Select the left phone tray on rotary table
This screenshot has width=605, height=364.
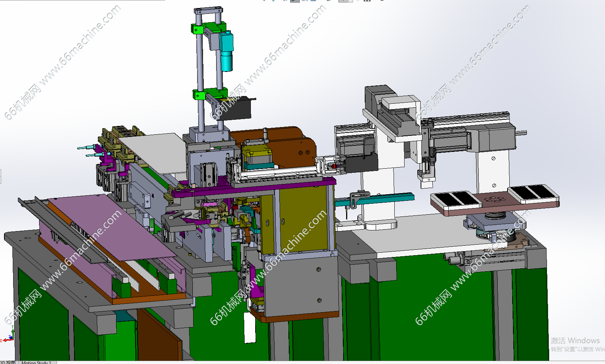pyautogui.click(x=456, y=200)
